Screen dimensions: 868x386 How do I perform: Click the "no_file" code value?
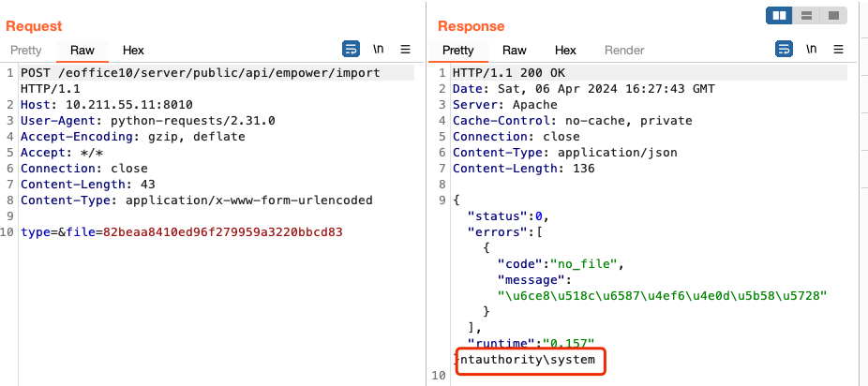point(583,264)
